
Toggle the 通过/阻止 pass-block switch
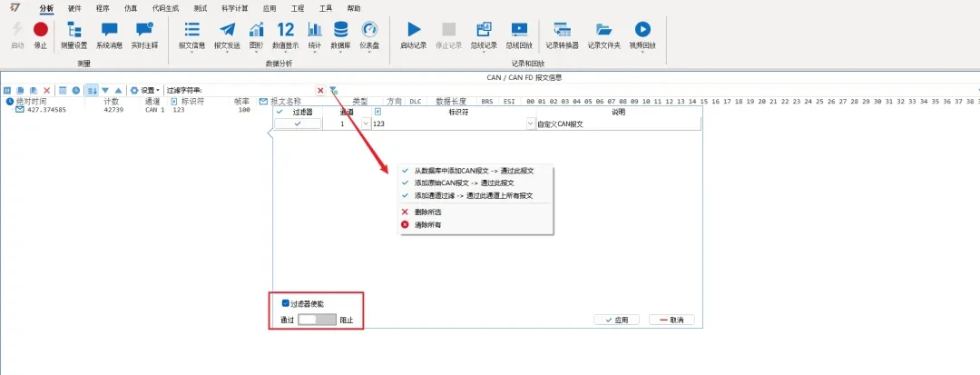(317, 320)
